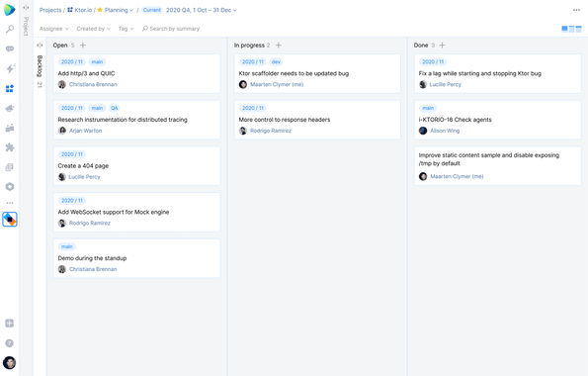Open Improve static content sample card

coord(498,166)
